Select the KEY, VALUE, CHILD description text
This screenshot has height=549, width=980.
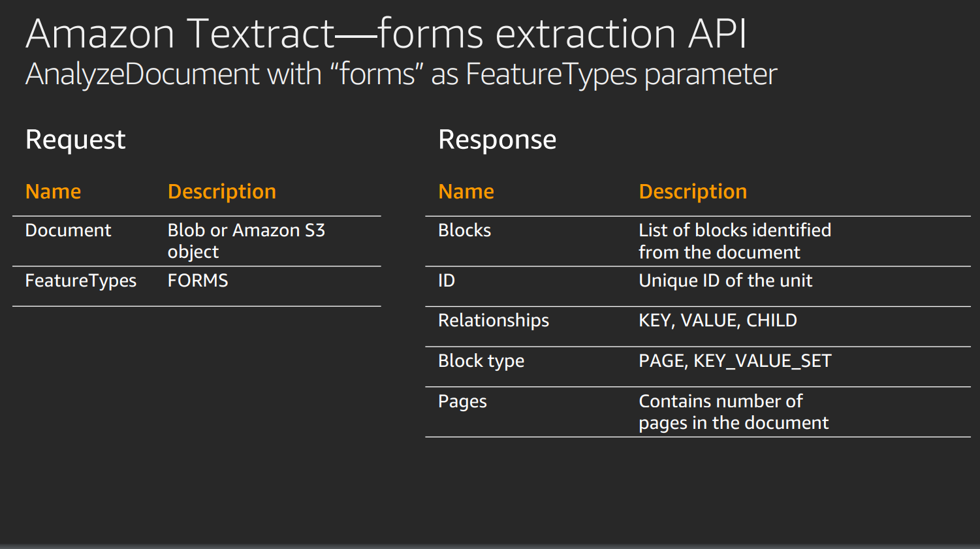coord(718,321)
